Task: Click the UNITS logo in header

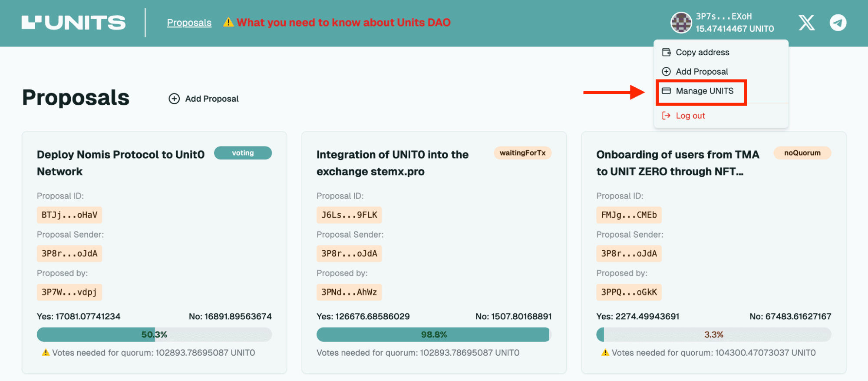Action: click(x=73, y=23)
